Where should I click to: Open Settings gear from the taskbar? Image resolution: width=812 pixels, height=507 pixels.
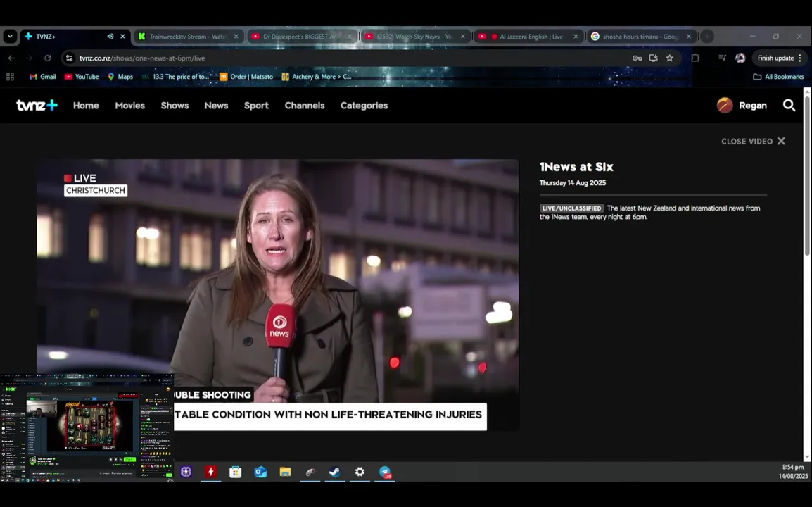tap(360, 472)
